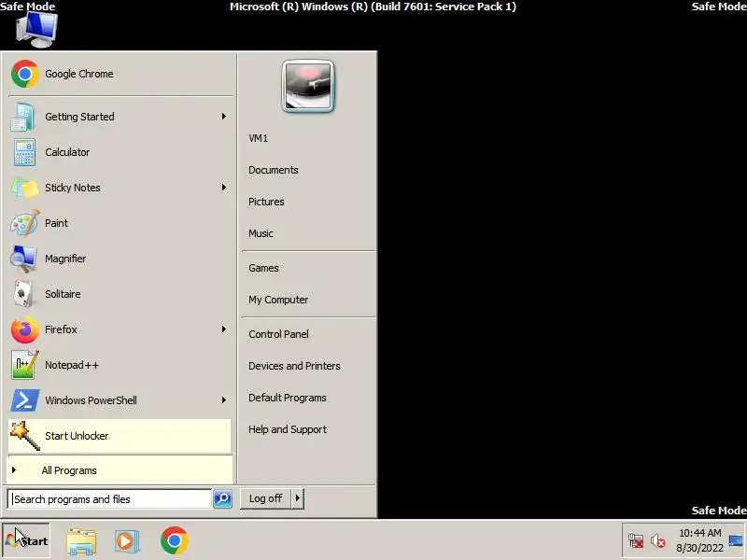Click the Log off button

pyautogui.click(x=266, y=498)
